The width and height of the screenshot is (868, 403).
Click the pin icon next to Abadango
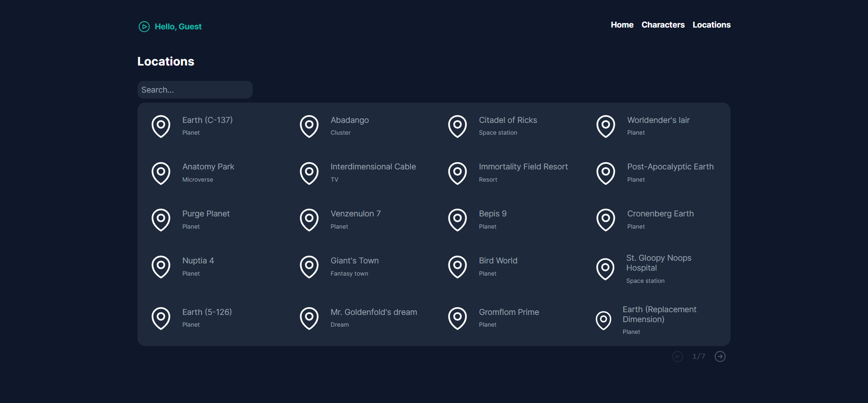(x=309, y=126)
